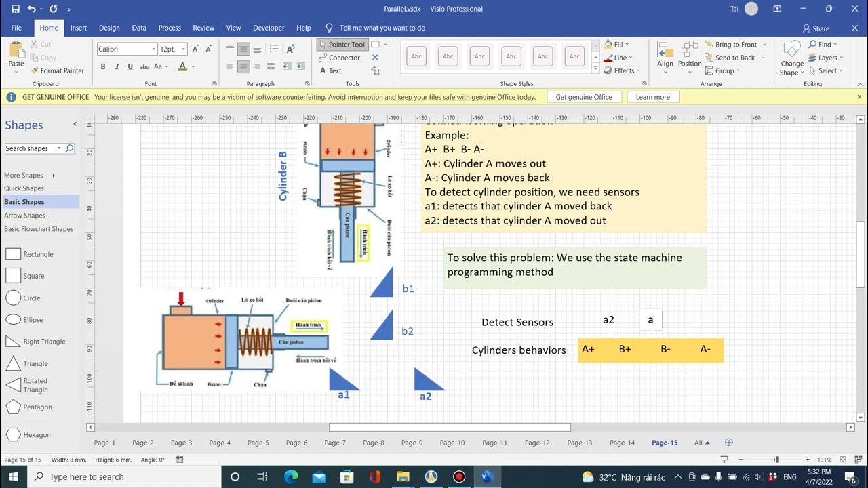Open Microsoft Edge from taskbar
The width and height of the screenshot is (868, 488).
291,476
